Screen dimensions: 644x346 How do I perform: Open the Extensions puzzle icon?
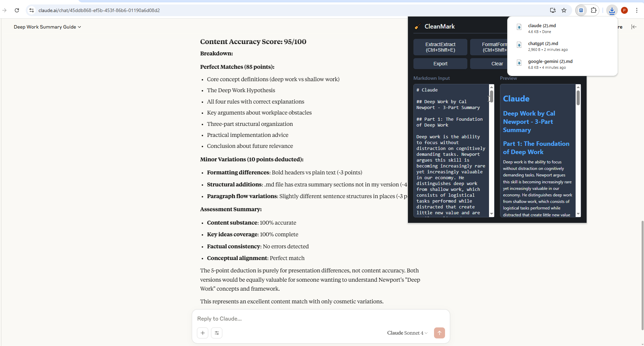point(593,10)
